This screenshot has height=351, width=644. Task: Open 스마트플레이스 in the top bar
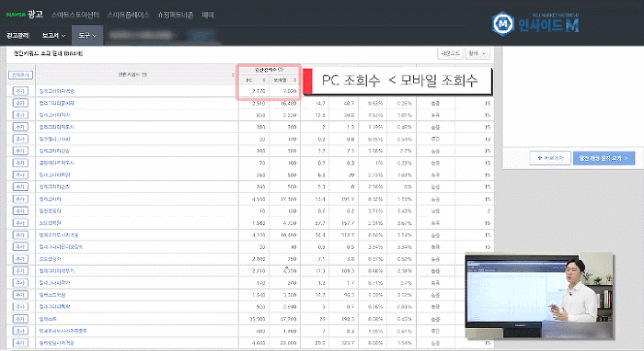click(x=128, y=15)
